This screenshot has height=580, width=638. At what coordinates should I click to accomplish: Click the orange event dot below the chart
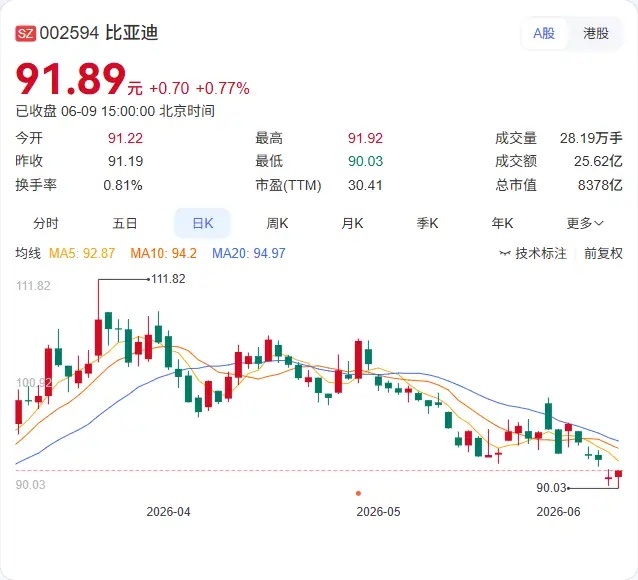tap(358, 493)
